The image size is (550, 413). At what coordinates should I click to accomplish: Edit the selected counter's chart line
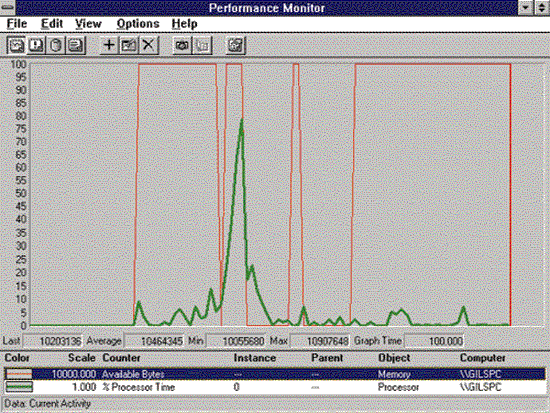129,45
